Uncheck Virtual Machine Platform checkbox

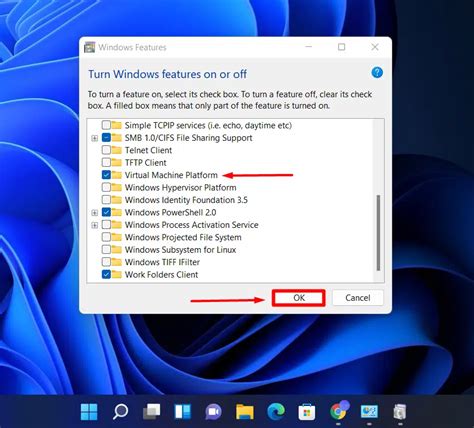(x=106, y=175)
